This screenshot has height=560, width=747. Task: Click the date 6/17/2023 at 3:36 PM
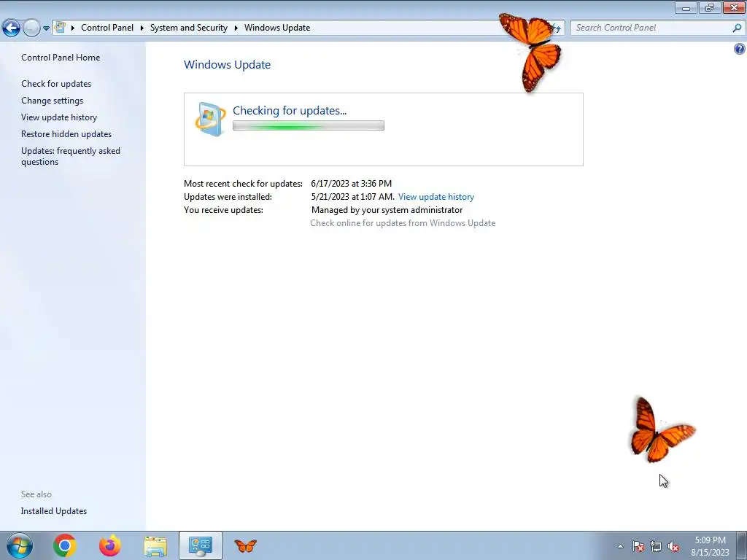coord(351,183)
